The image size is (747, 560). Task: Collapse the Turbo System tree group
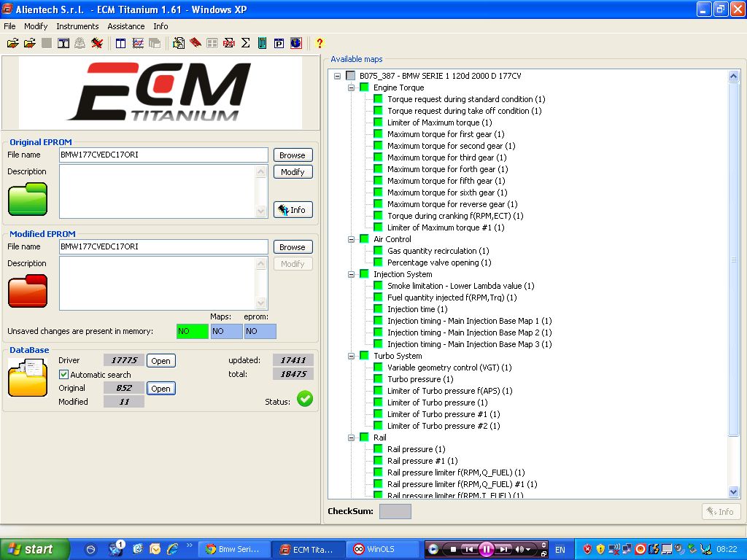[x=351, y=356]
